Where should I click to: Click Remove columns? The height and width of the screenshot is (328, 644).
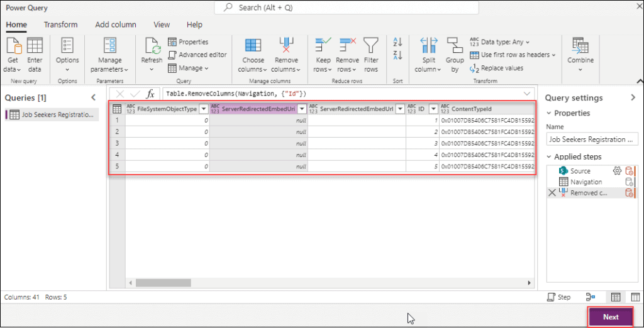coord(286,55)
